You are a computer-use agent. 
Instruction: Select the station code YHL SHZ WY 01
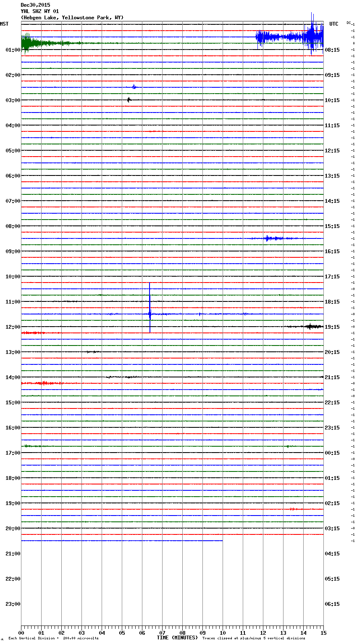(x=40, y=11)
